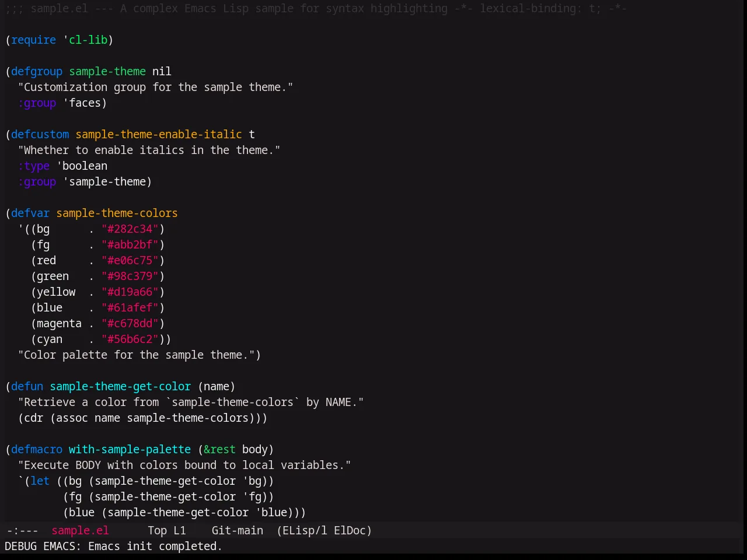This screenshot has width=747, height=560.
Task: Click the "#d19a66" color string
Action: click(130, 292)
